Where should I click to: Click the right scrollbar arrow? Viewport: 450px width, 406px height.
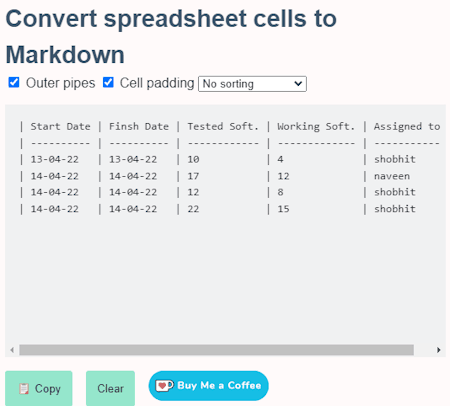coord(439,350)
